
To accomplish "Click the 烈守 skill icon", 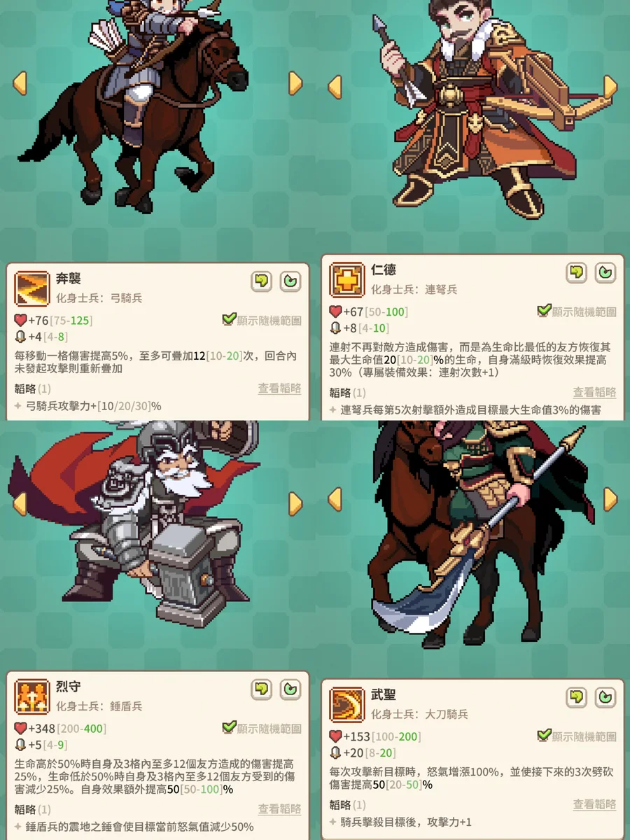I will (32, 696).
